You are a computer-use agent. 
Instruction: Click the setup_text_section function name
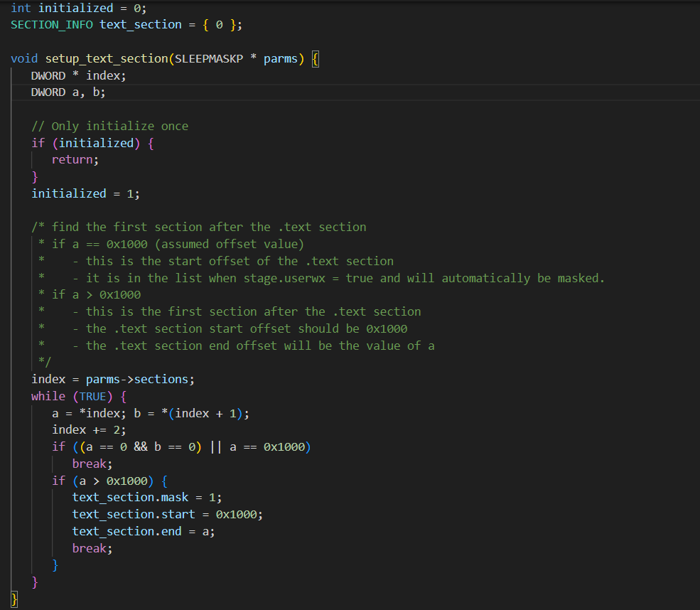[x=107, y=59]
